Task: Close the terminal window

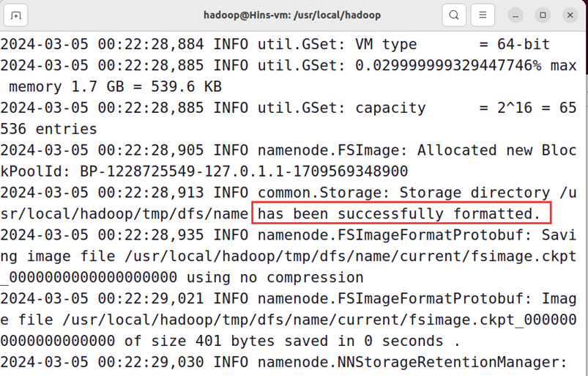Action: tap(570, 15)
